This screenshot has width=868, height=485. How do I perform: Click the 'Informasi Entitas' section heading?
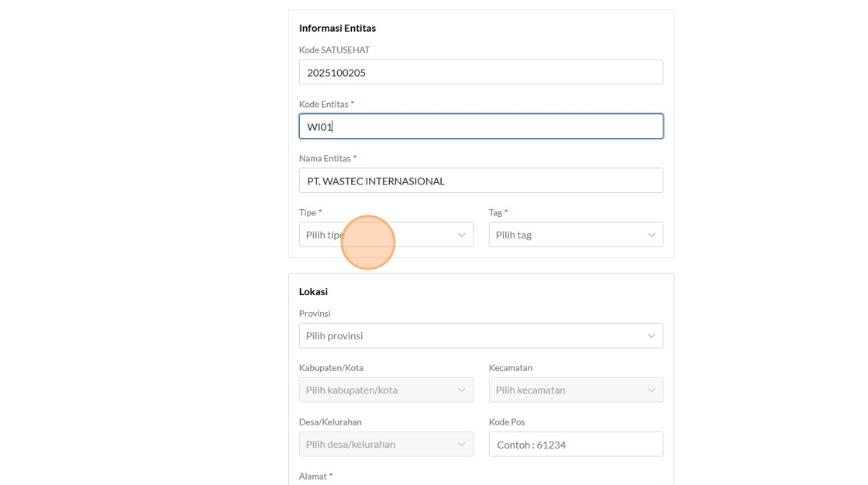pyautogui.click(x=337, y=28)
